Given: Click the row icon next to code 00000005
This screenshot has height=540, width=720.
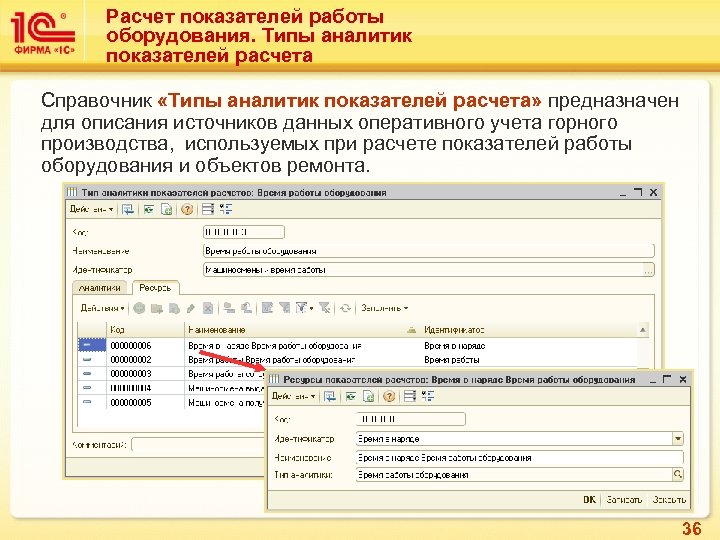Looking at the screenshot, I should point(87,403).
